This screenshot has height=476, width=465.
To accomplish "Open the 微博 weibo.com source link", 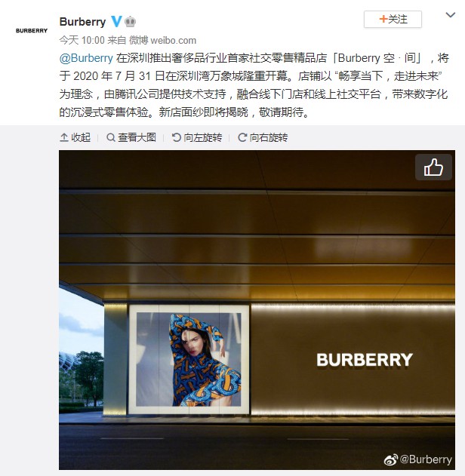I will 163,41.
